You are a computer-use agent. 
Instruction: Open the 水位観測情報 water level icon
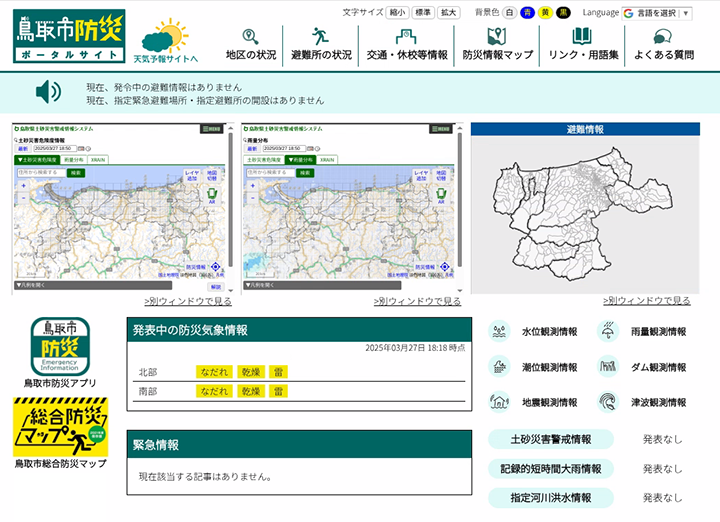pos(499,331)
